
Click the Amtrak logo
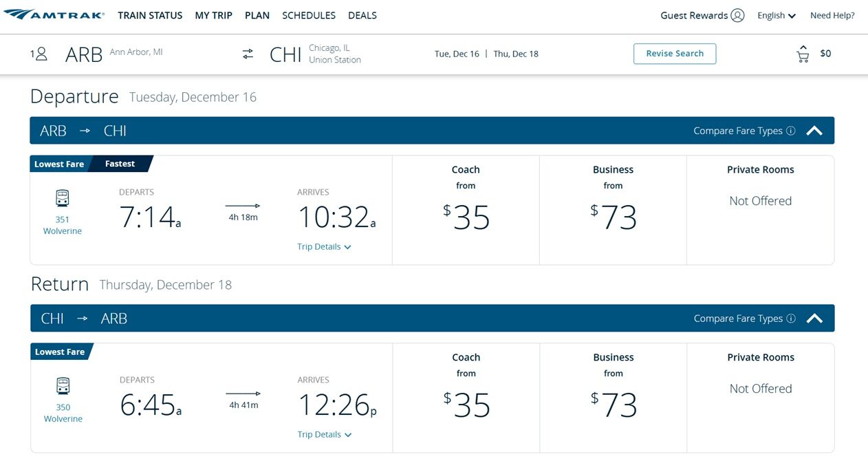click(54, 15)
